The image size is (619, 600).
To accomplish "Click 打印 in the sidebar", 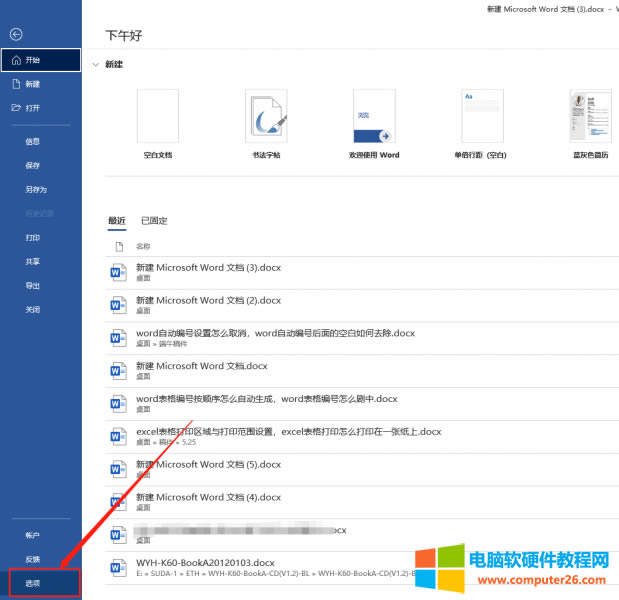I will 33,238.
